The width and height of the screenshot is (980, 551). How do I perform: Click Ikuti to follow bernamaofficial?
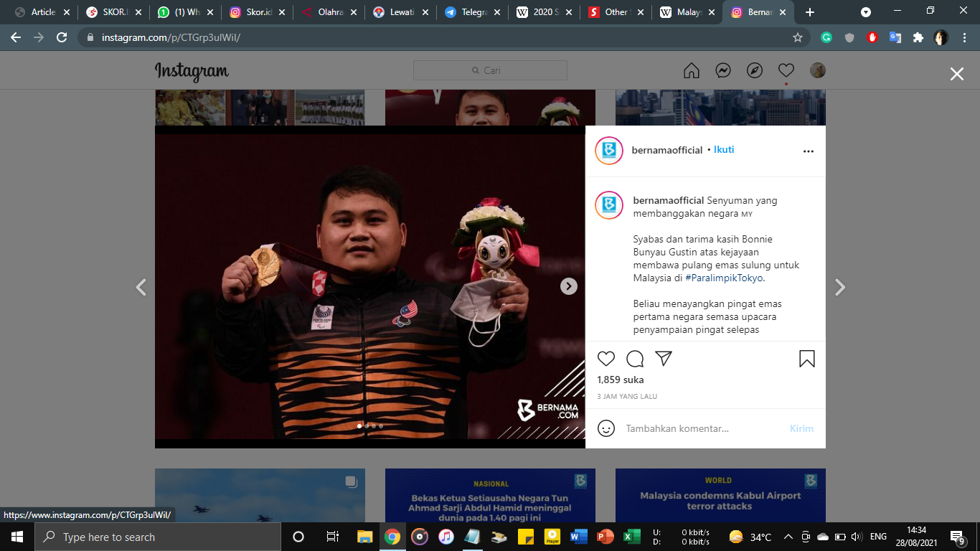(724, 150)
